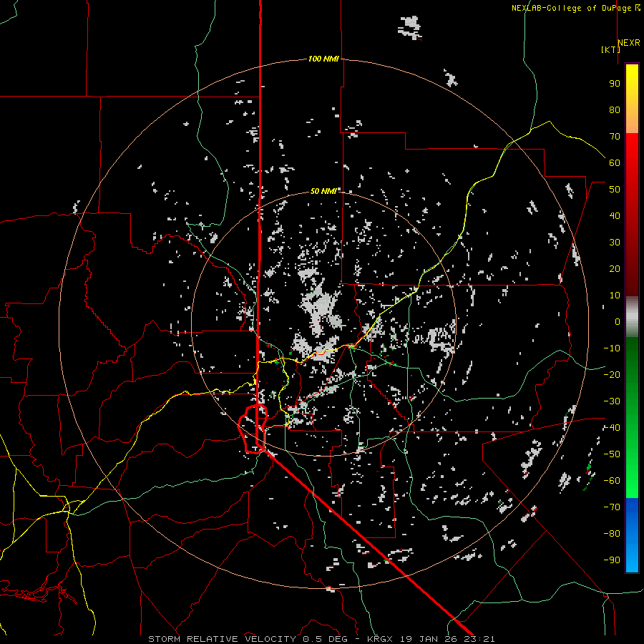Click the -90 knots scale label

tap(612, 560)
